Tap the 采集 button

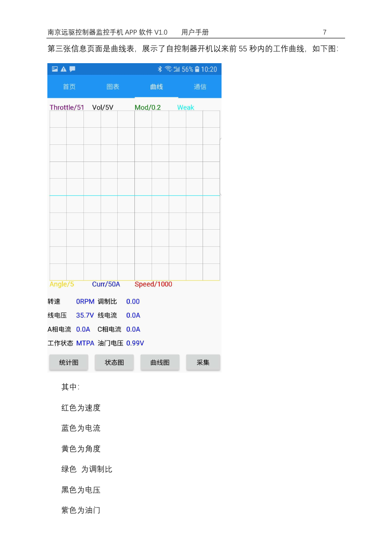pos(203,362)
